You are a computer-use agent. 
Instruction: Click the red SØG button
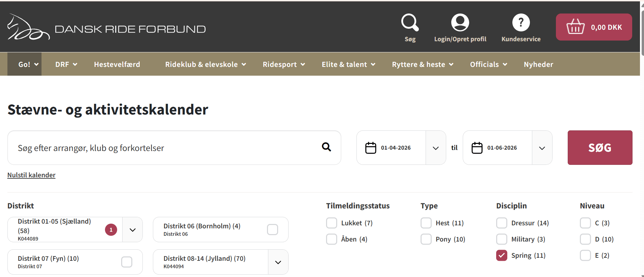tap(600, 148)
